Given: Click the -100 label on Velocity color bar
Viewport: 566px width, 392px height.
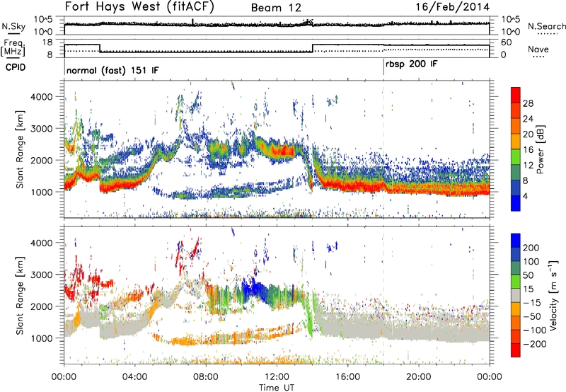Looking at the screenshot, I should [535, 330].
